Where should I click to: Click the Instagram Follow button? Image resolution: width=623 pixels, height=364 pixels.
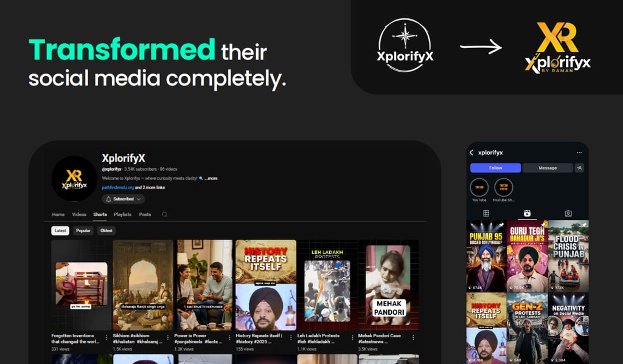point(495,168)
